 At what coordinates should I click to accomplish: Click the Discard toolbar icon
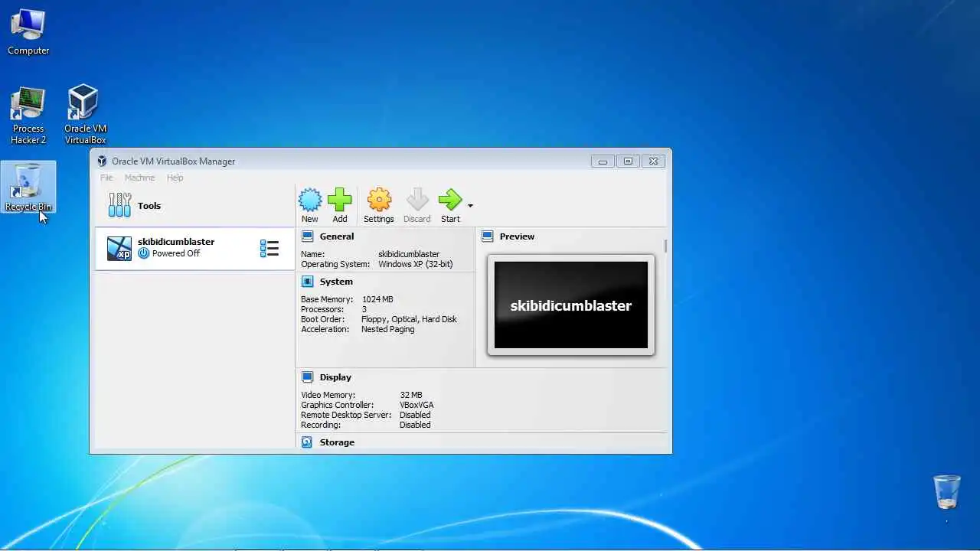pyautogui.click(x=417, y=201)
